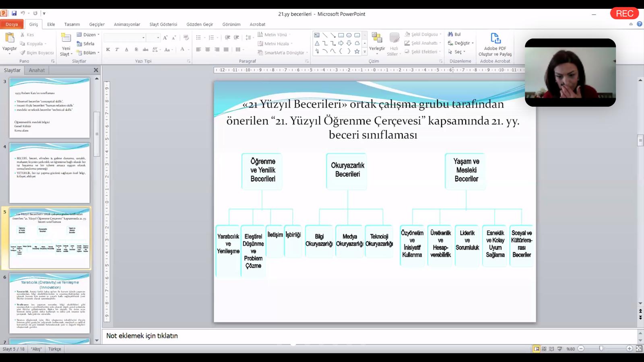Screen dimensions: 644x362
Task: Fit the slide to the current window icon
Action: pyautogui.click(x=639, y=349)
